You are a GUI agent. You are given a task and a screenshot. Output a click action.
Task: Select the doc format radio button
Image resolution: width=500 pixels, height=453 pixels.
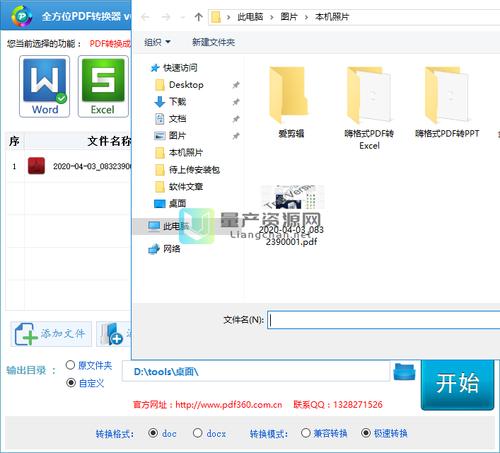pyautogui.click(x=153, y=433)
